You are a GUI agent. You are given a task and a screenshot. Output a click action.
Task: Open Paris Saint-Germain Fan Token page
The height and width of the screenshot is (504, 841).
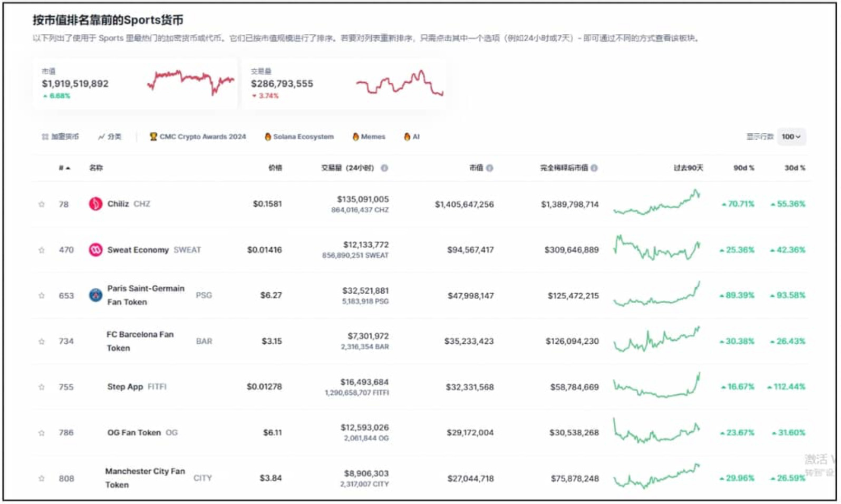[146, 295]
